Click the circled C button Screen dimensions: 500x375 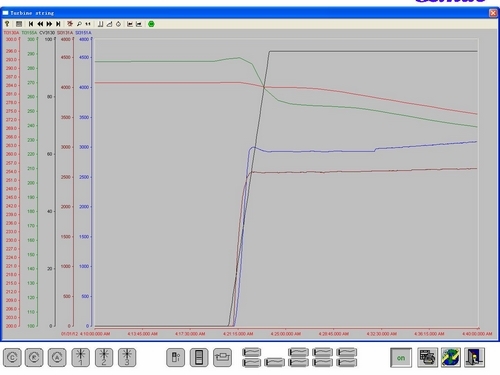12,358
